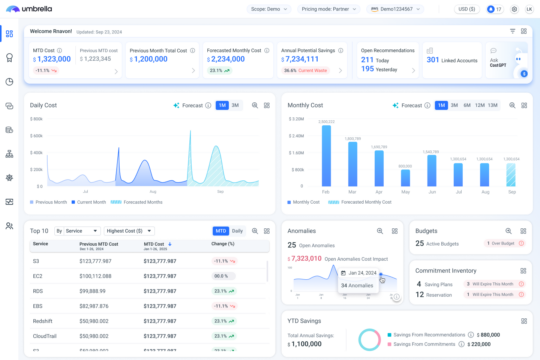Select 12M range in Monthly Cost
Viewport: 540px width, 360px height.
click(x=480, y=105)
